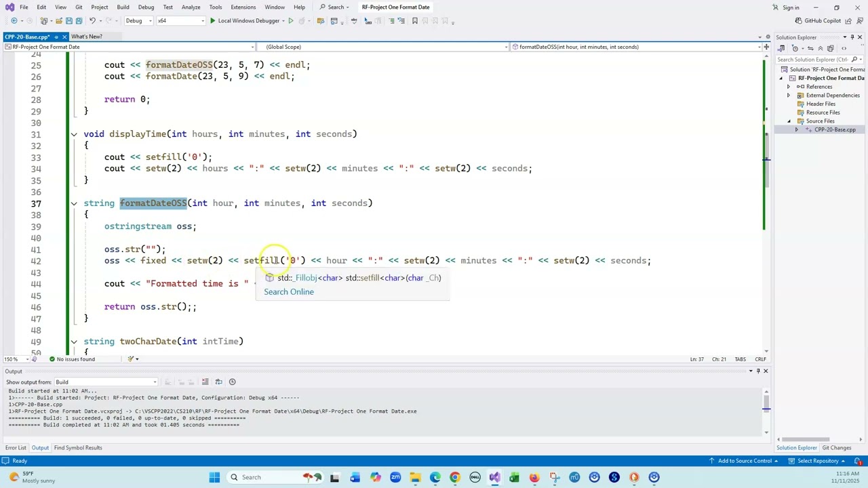
Task: Click the Find in Files toolbar icon
Action: (x=320, y=20)
